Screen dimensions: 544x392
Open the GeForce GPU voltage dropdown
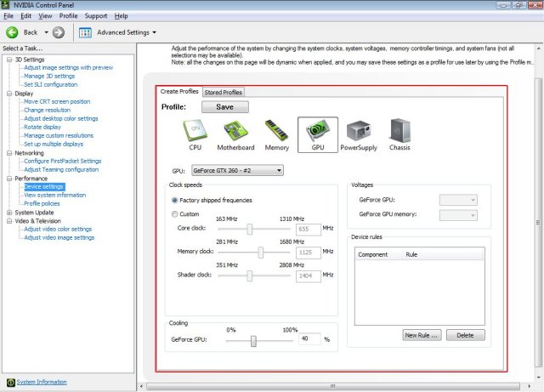click(x=458, y=200)
